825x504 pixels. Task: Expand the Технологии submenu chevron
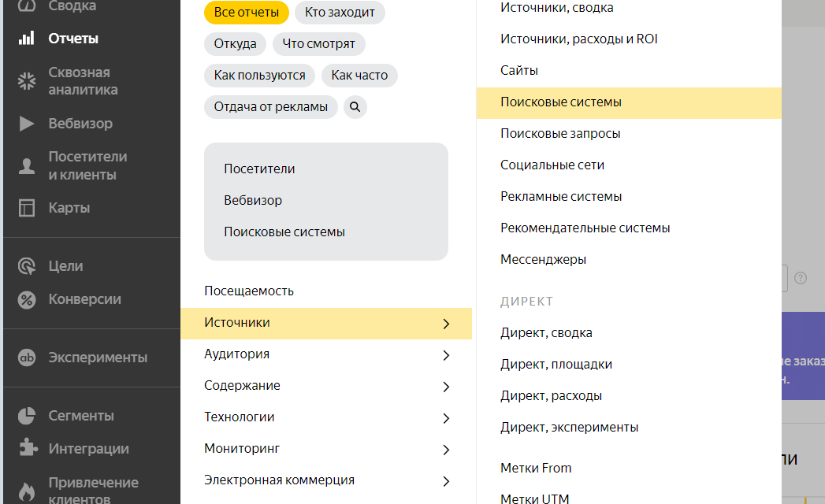446,418
